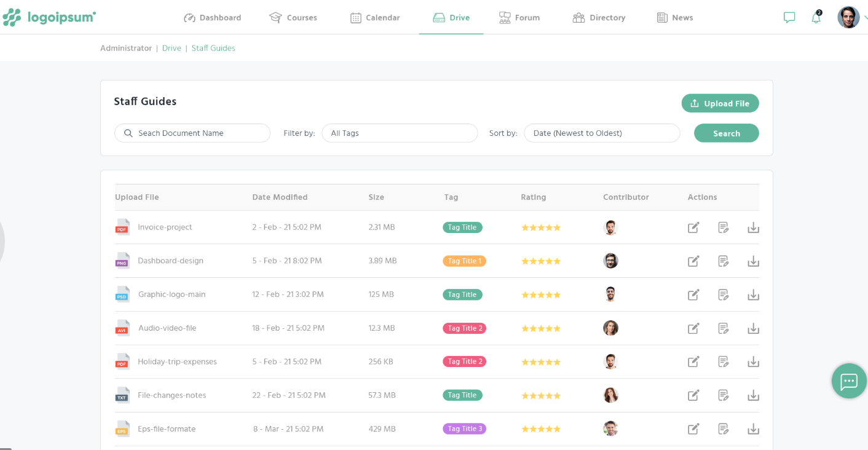Go to the Courses tab
This screenshot has height=450, width=868.
tap(293, 18)
